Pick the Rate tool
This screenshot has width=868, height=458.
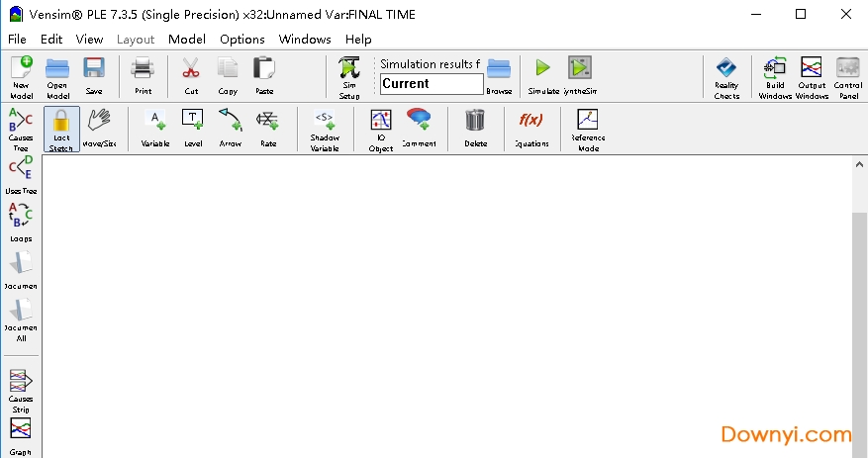[267, 127]
